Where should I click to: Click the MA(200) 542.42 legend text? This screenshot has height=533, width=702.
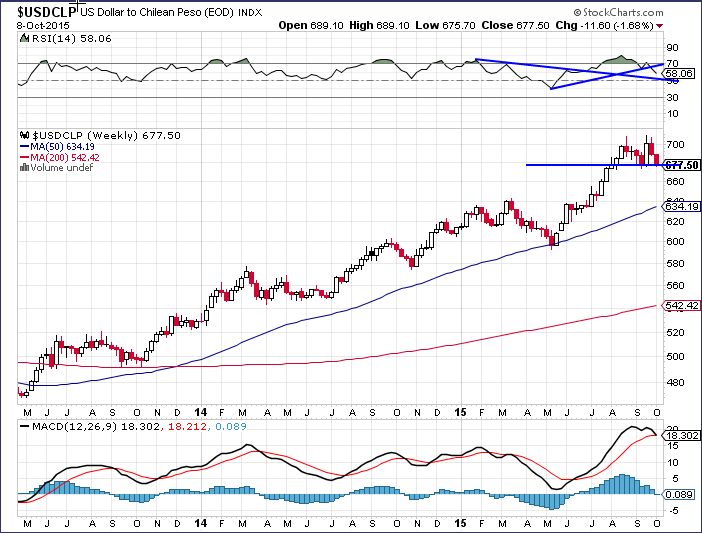point(65,158)
